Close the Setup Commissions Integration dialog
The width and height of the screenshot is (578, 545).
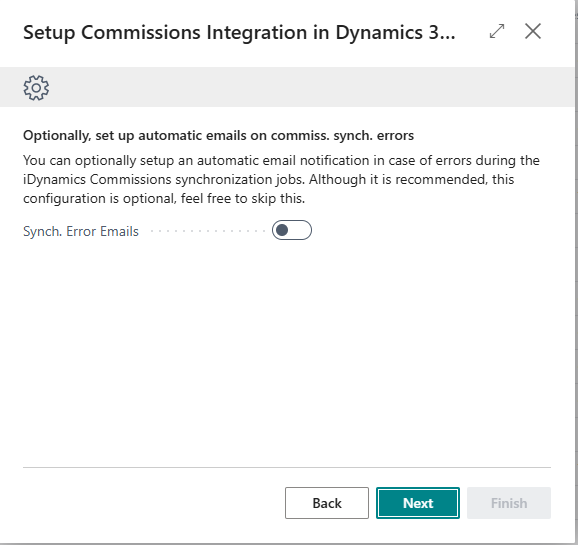[533, 31]
